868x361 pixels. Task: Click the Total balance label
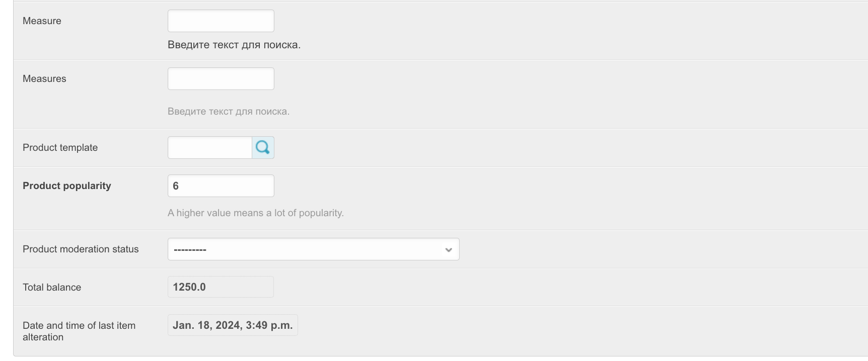click(52, 288)
